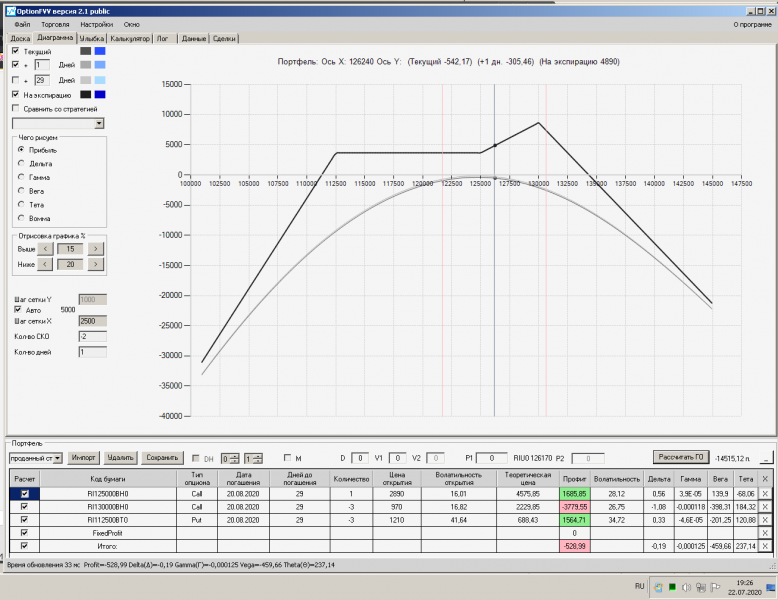Click the Удалить button
778x600 pixels.
click(121, 458)
